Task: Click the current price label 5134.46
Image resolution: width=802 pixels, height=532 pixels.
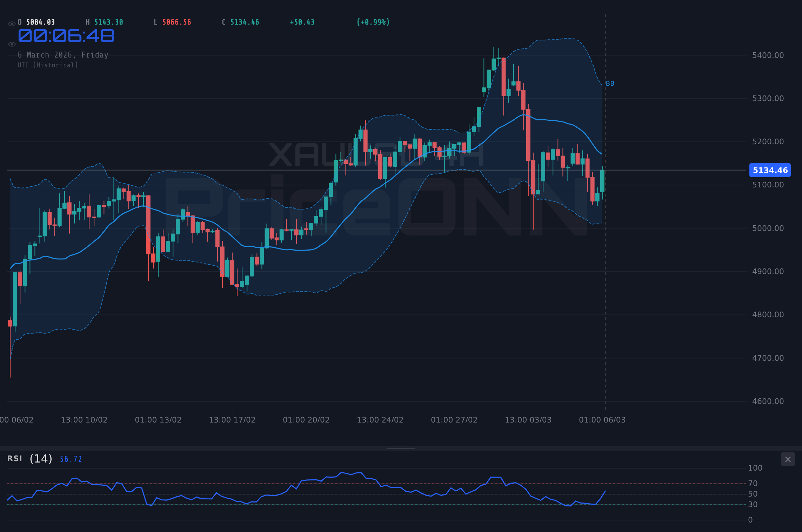Action: point(770,170)
